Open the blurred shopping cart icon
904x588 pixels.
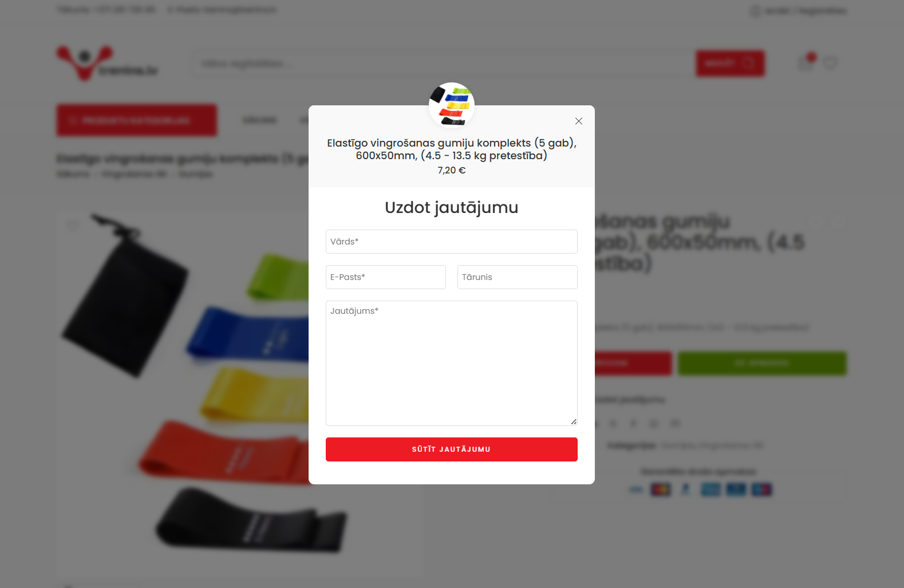[806, 62]
